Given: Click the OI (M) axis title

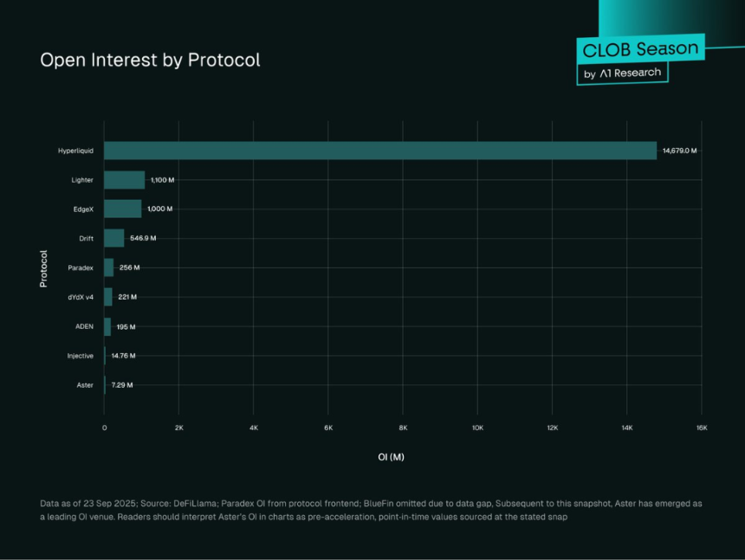Looking at the screenshot, I should 391,457.
